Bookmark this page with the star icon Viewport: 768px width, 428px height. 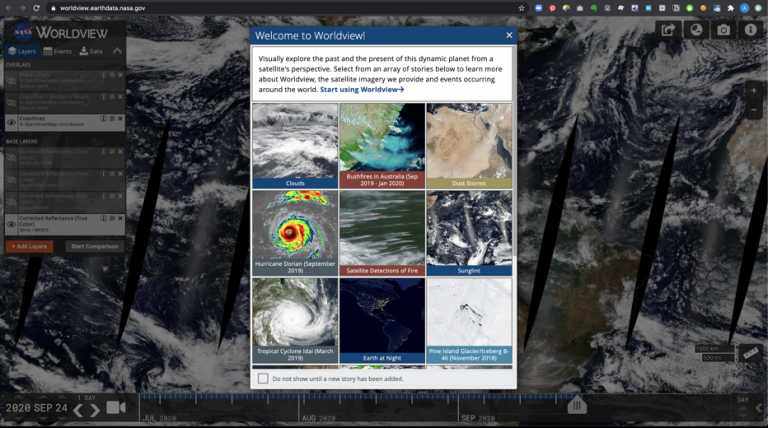521,8
